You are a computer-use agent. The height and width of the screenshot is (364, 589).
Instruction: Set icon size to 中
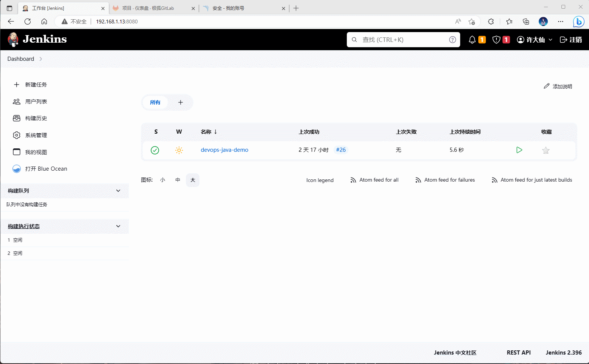pyautogui.click(x=178, y=180)
